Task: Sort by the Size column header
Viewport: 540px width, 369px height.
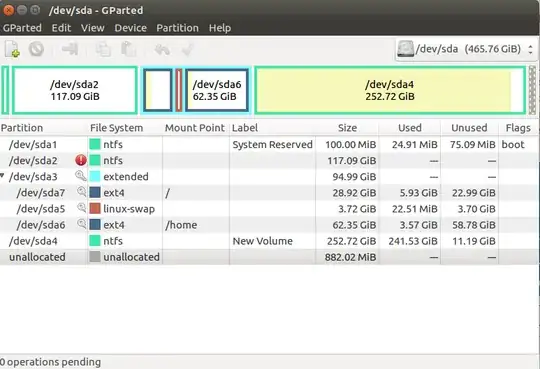Action: 347,128
